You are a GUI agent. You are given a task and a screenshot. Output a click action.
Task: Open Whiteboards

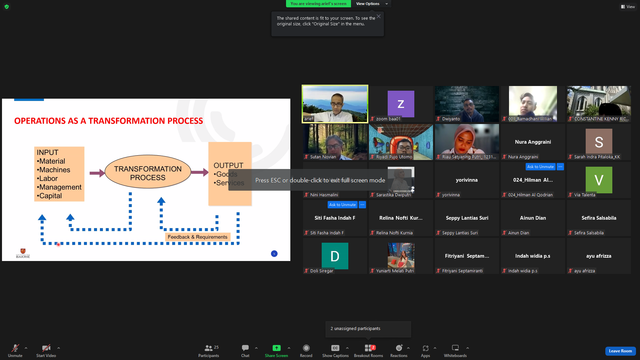[x=455, y=350]
